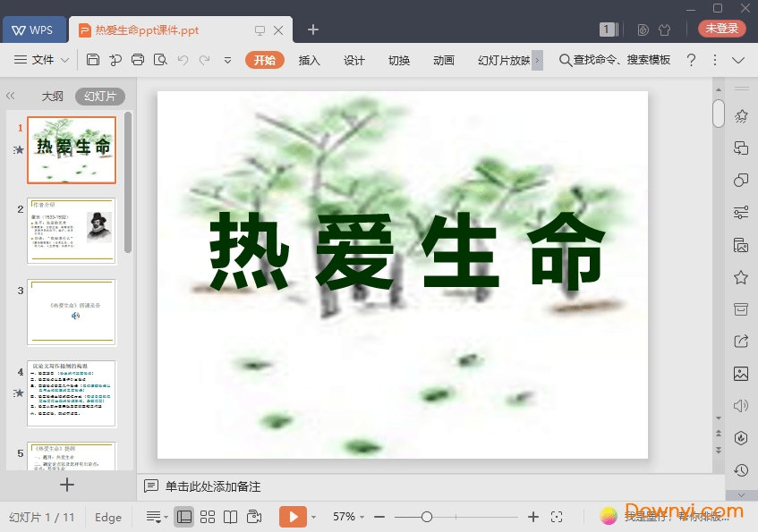Viewport: 758px width, 532px height.
Task: Open the Print icon
Action: 137,60
